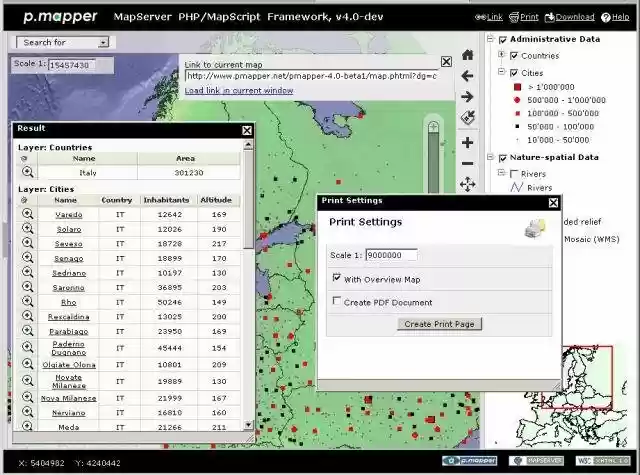Open the Link menu in the header

pos(489,17)
